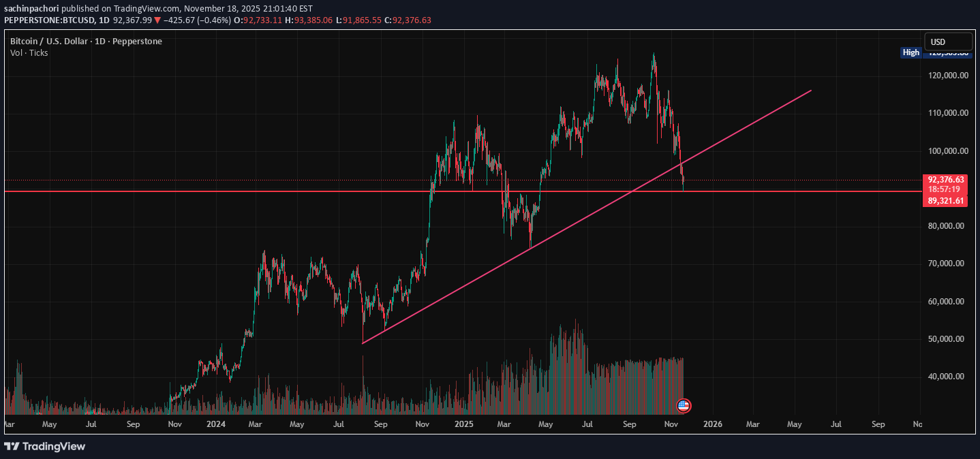Click the 2024 label on time axis
Image resolution: width=980 pixels, height=459 pixels.
pyautogui.click(x=216, y=424)
